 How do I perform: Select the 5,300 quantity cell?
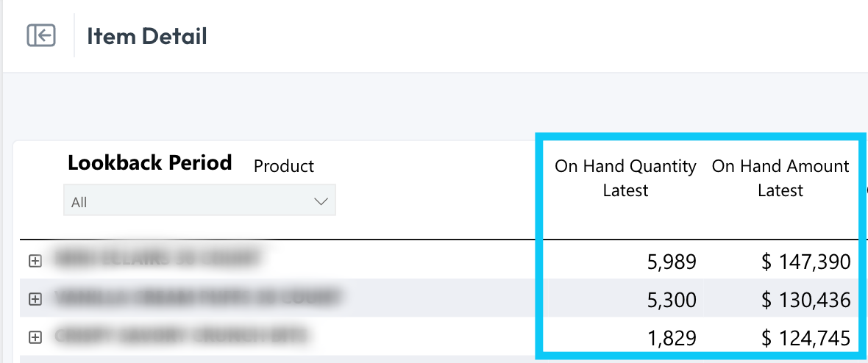click(x=672, y=300)
